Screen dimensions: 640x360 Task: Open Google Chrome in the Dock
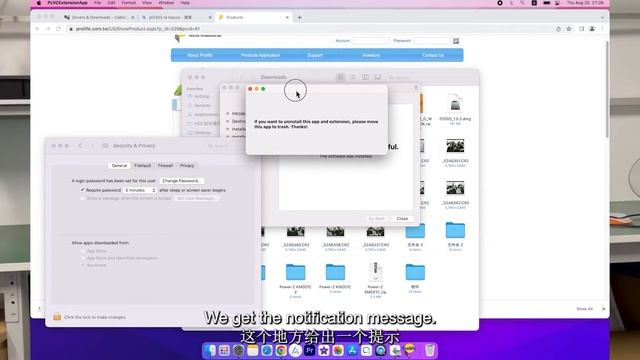281,350
